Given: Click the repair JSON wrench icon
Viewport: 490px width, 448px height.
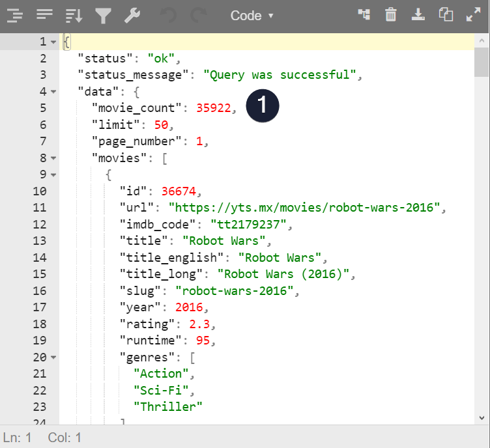Looking at the screenshot, I should point(132,16).
